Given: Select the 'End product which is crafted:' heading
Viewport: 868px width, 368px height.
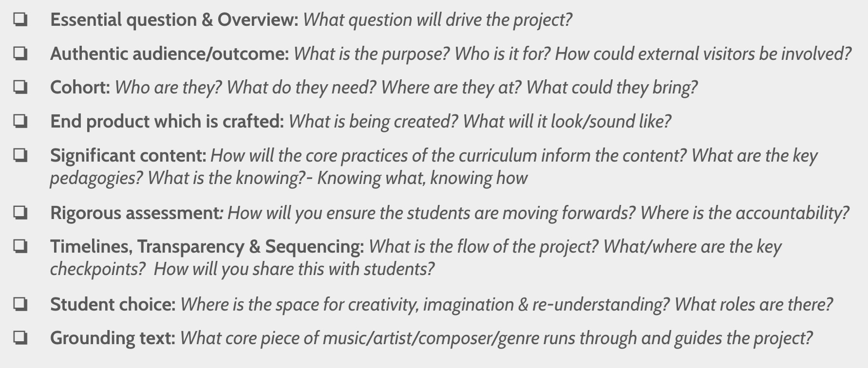Looking at the screenshot, I should click(167, 121).
